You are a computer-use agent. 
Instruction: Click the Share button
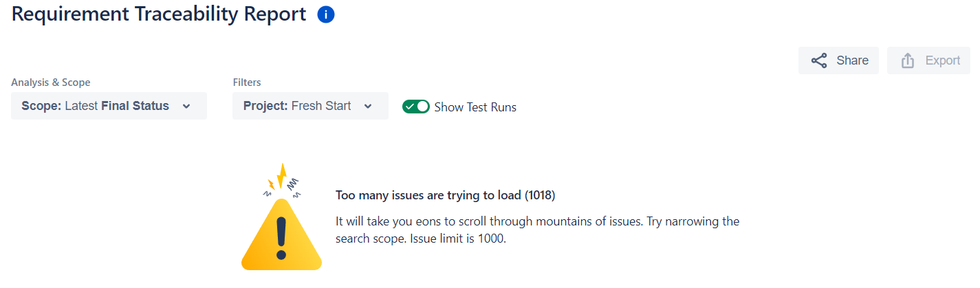click(x=838, y=60)
